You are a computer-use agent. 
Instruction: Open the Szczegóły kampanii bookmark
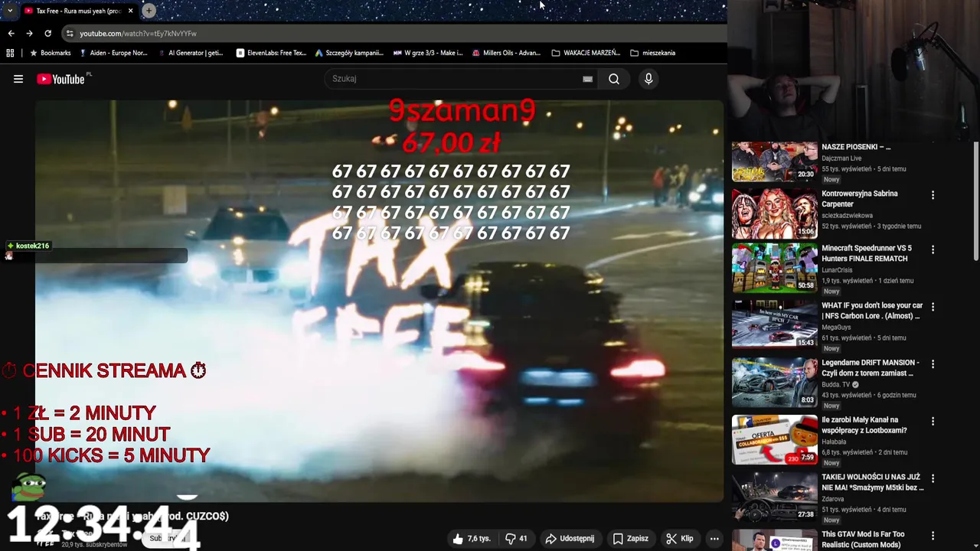(349, 53)
